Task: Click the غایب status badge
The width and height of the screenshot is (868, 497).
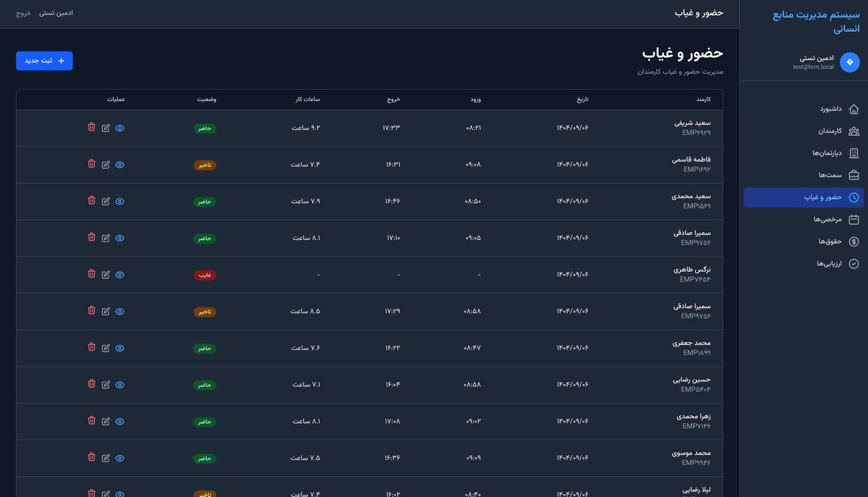Action: [205, 275]
